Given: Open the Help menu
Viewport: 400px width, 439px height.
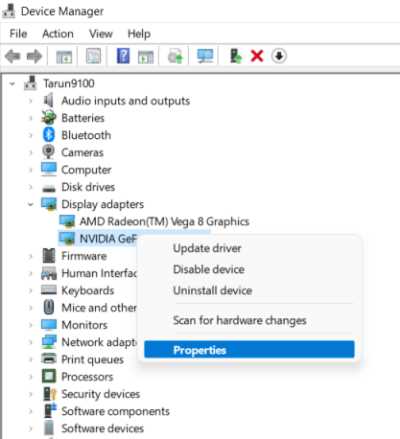Looking at the screenshot, I should pos(139,34).
